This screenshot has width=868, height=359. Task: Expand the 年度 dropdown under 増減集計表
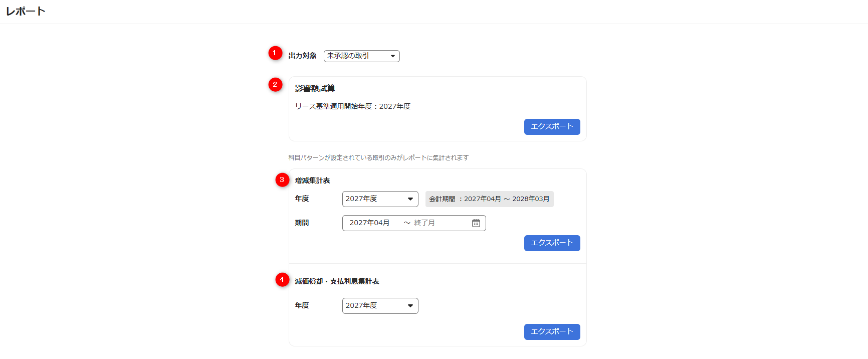coord(380,199)
